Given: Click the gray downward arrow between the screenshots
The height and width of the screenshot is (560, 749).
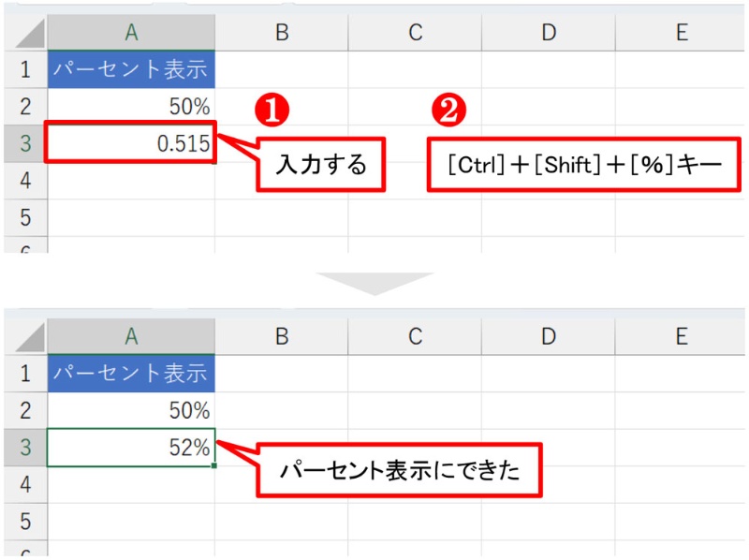Looking at the screenshot, I should tap(374, 278).
